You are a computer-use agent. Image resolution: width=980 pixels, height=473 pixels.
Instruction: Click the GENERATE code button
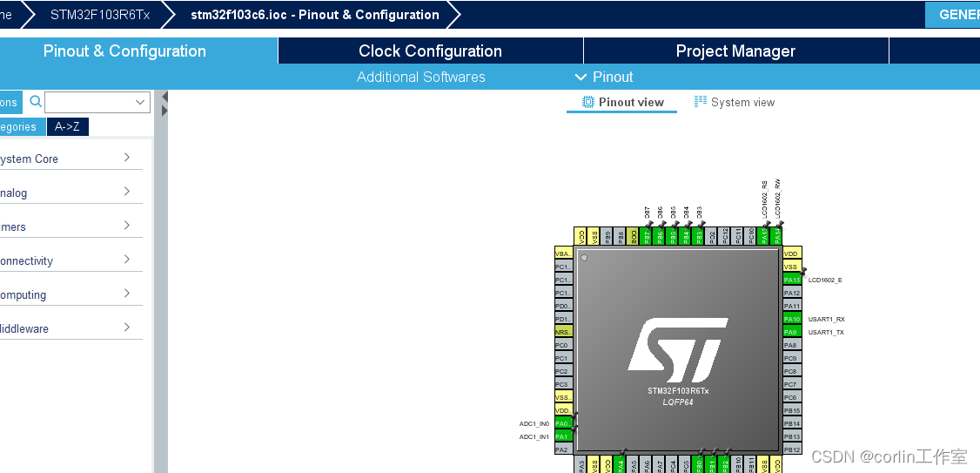tap(952, 15)
